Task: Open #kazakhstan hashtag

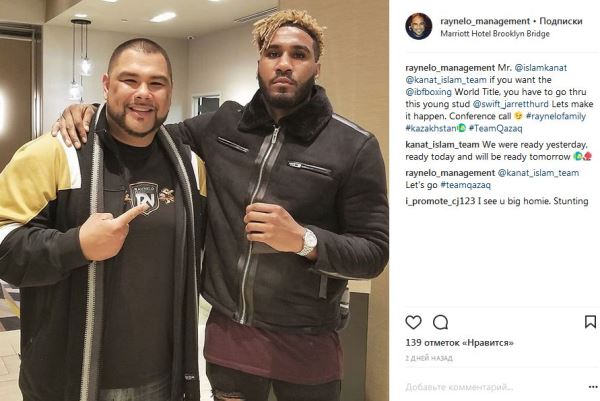Action: click(431, 128)
